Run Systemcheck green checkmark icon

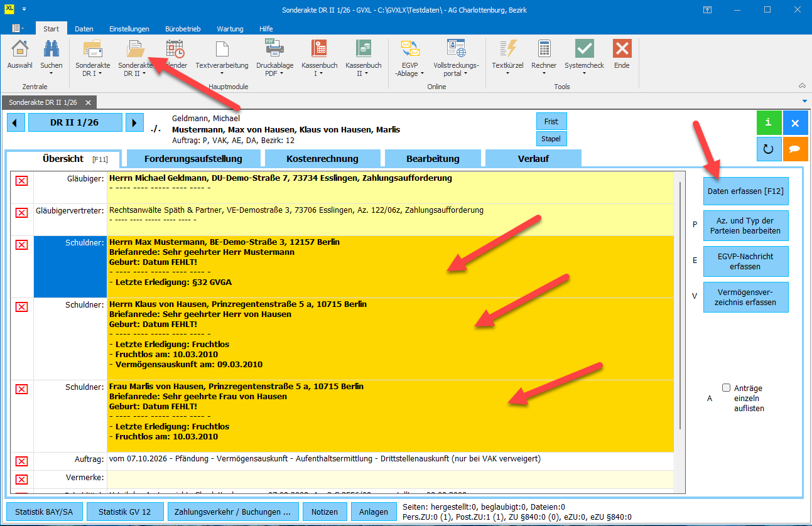tap(584, 49)
